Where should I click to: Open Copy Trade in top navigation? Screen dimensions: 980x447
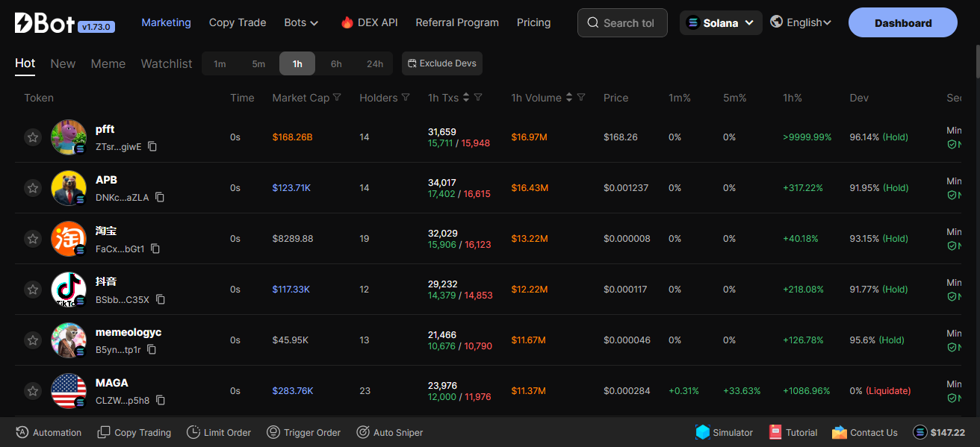(x=238, y=22)
